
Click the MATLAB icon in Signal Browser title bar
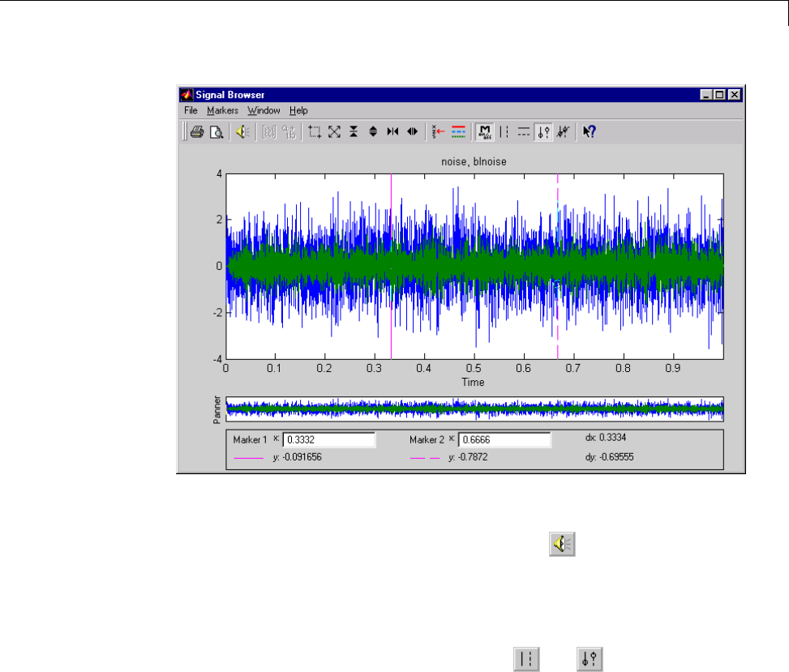(x=187, y=95)
